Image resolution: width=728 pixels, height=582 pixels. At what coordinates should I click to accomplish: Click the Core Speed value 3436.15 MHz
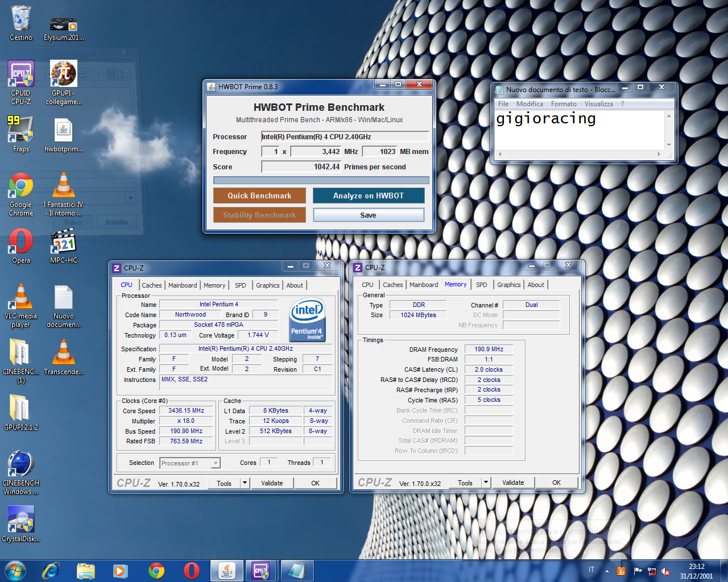(x=187, y=410)
